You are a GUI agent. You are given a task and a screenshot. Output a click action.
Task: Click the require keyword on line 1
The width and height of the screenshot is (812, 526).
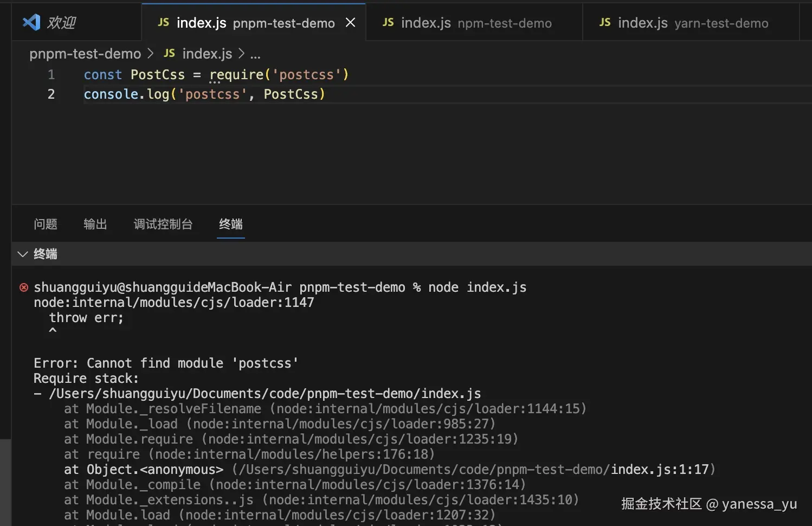pos(236,75)
